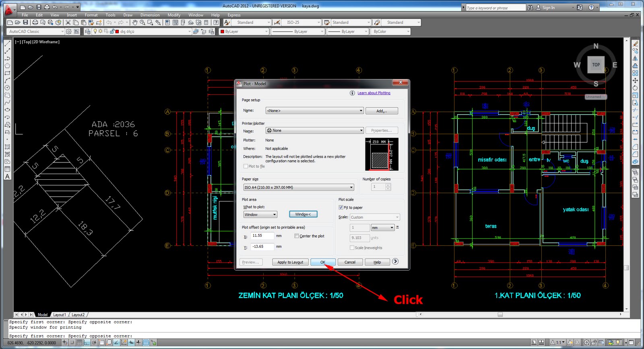Click the Rotate tool in Modify toolbar
Viewport: 644px width, 349px height.
point(635,88)
